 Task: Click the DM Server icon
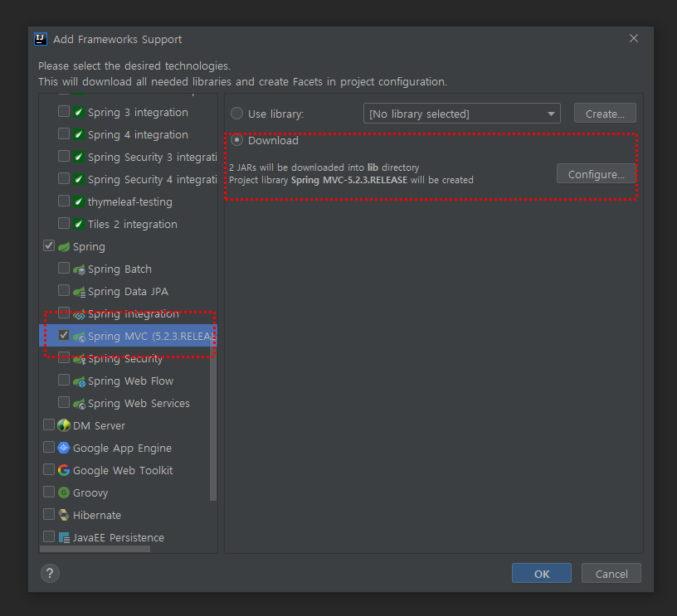pyautogui.click(x=64, y=425)
